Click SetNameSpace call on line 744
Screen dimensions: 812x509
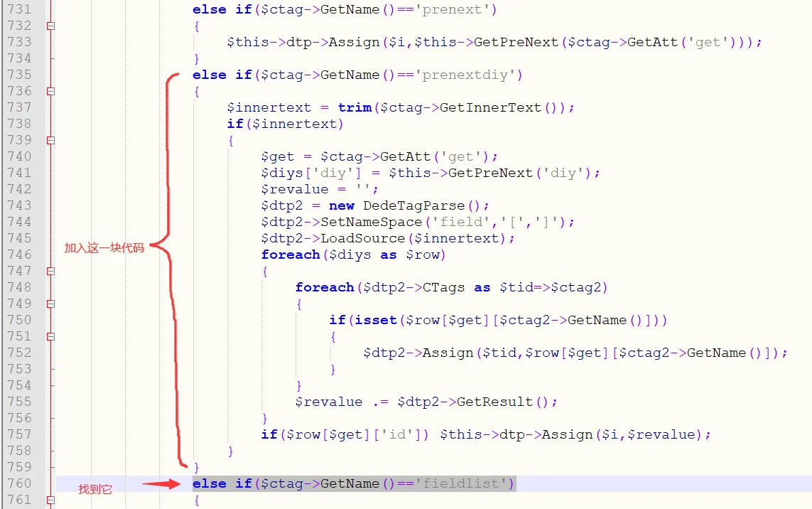coord(372,223)
